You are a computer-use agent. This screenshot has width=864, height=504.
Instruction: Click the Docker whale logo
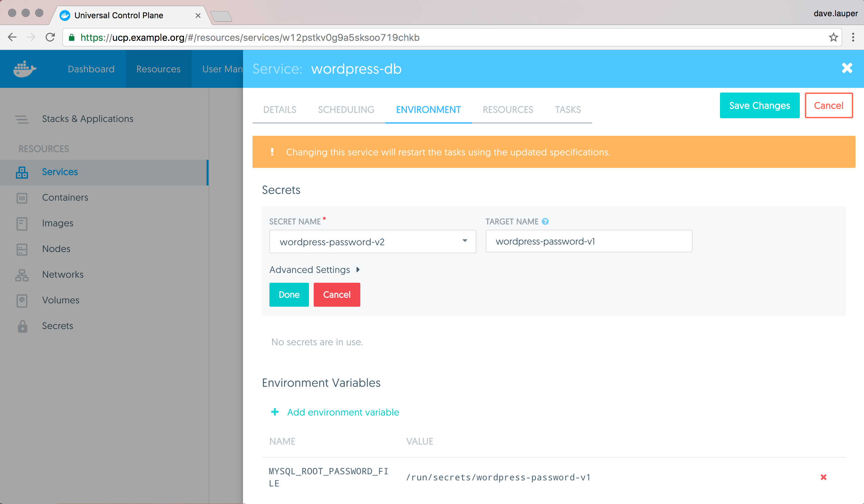click(25, 69)
